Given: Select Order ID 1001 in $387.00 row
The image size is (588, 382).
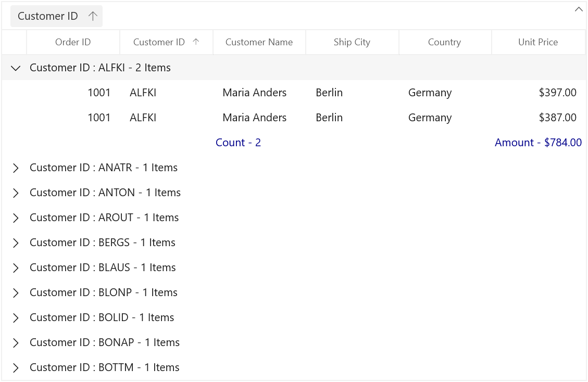Looking at the screenshot, I should tap(73, 118).
